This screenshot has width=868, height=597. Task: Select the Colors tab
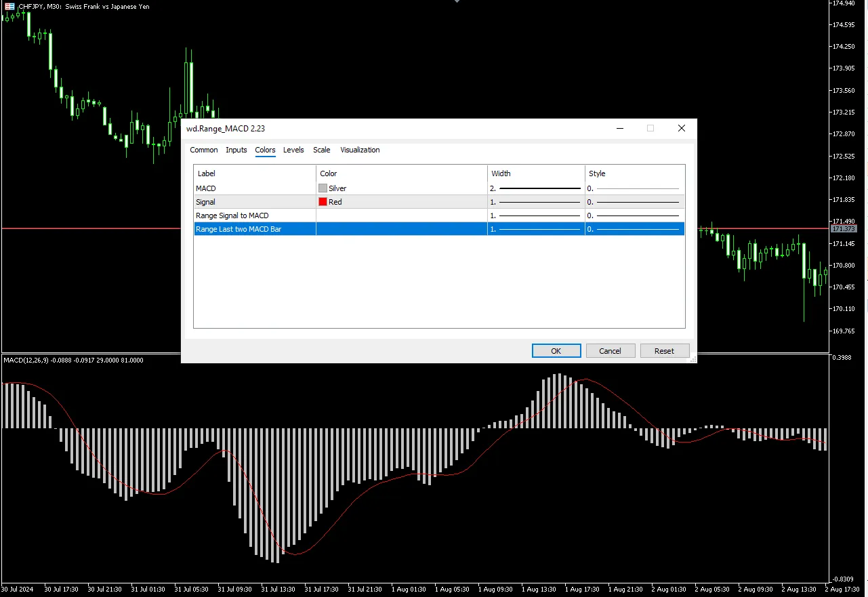click(265, 150)
